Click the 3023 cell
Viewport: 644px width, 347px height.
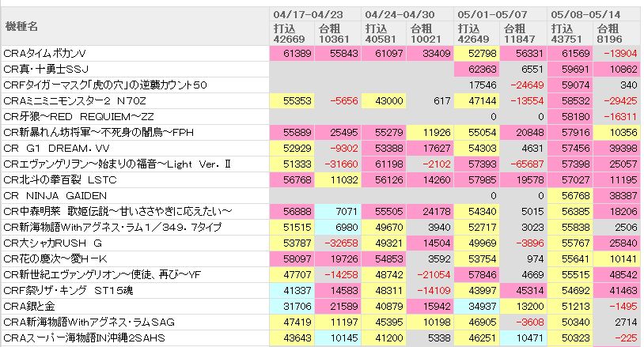(523, 227)
